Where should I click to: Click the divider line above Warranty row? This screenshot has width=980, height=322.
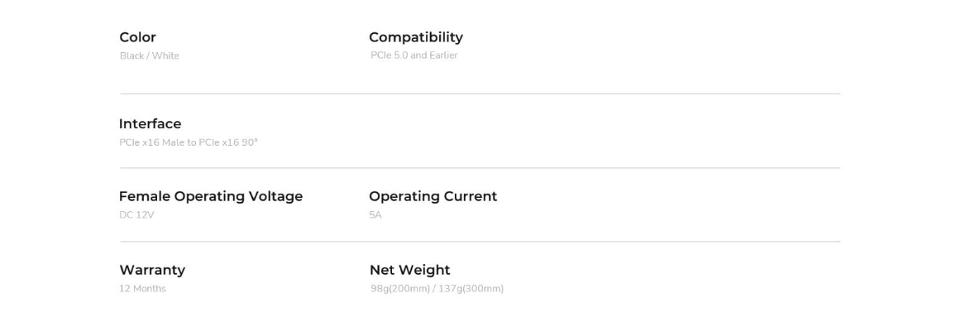coord(480,242)
